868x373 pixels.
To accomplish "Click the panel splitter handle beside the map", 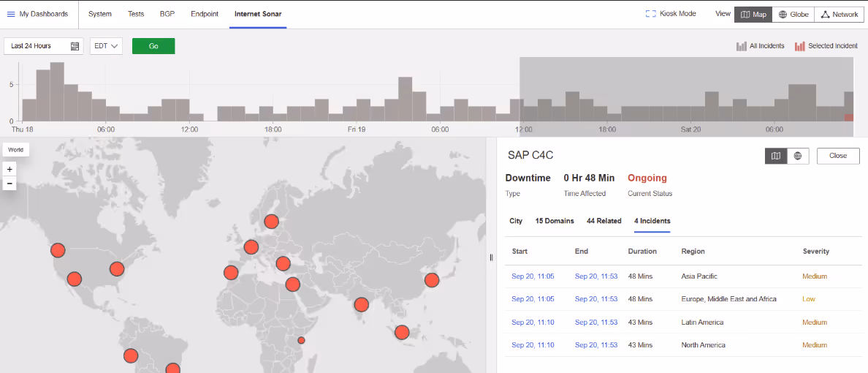I will click(x=491, y=257).
